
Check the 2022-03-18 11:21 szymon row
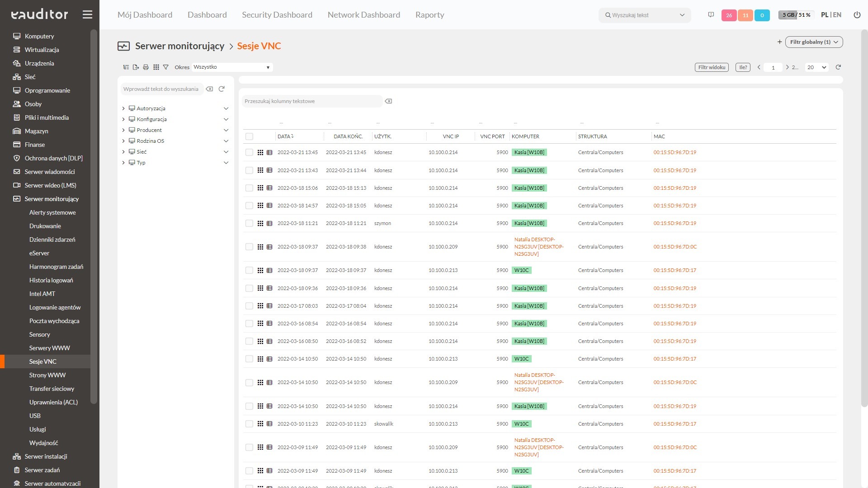pyautogui.click(x=249, y=223)
